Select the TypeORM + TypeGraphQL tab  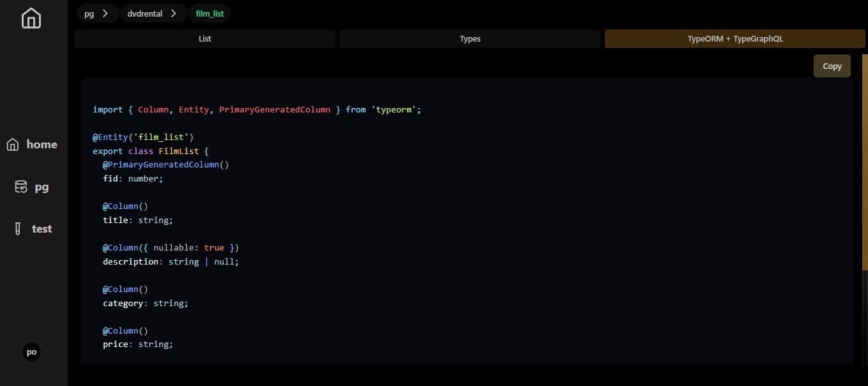click(735, 39)
